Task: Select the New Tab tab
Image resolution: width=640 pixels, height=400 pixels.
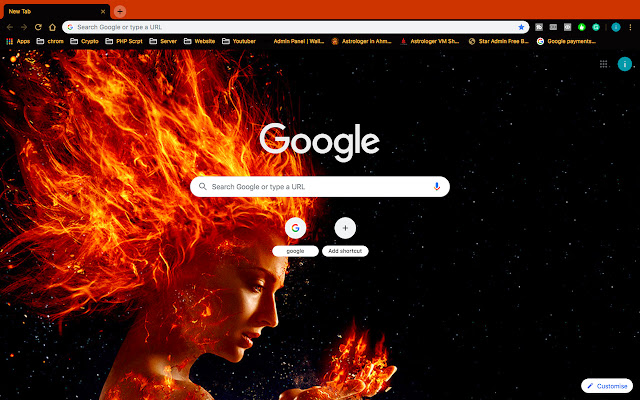Action: [x=56, y=11]
